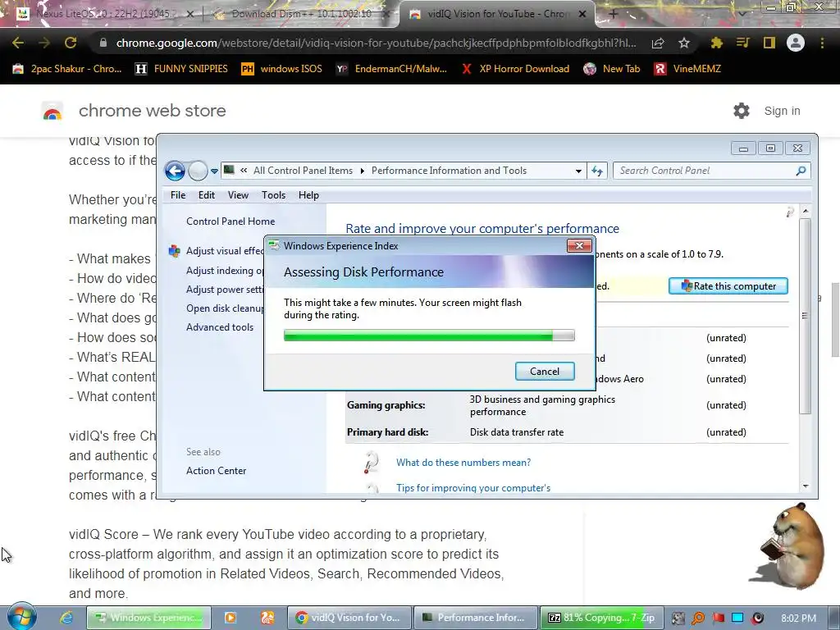The width and height of the screenshot is (840, 630).
Task: Click the share page icon in address bar
Action: point(658,43)
